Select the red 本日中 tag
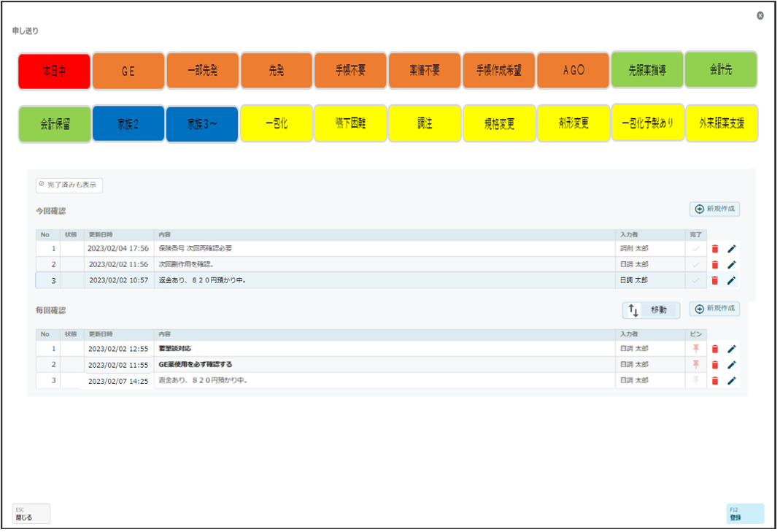The image size is (780, 532). [x=55, y=72]
